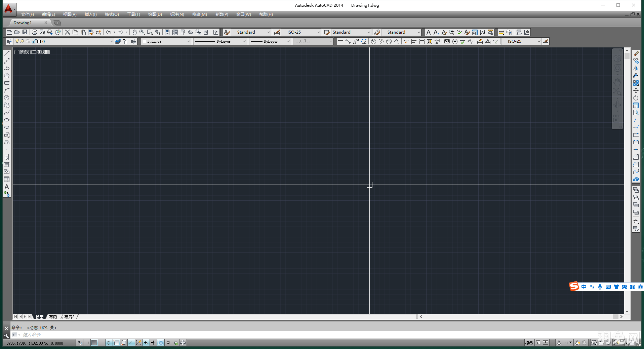This screenshot has width=644, height=349.
Task: Select the Polygon drawing tool
Action: (x=7, y=76)
